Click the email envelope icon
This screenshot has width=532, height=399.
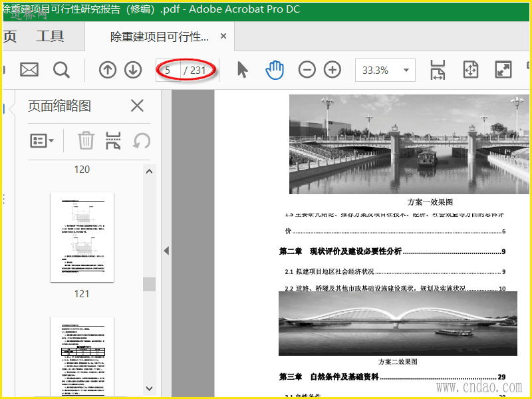tap(29, 70)
